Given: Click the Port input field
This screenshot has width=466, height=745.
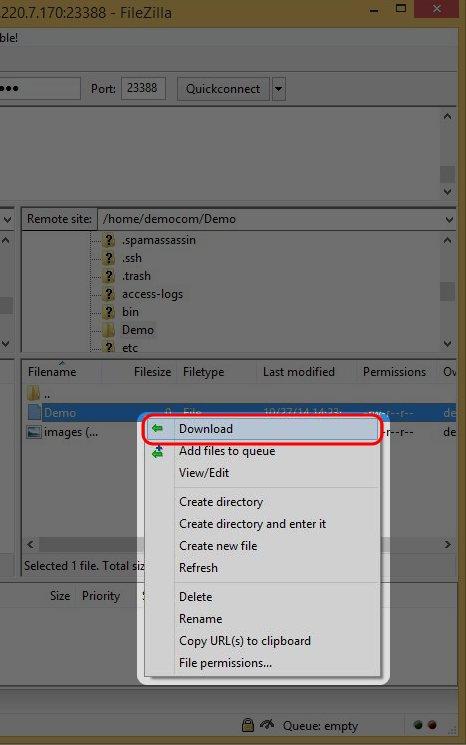Looking at the screenshot, I should 143,88.
